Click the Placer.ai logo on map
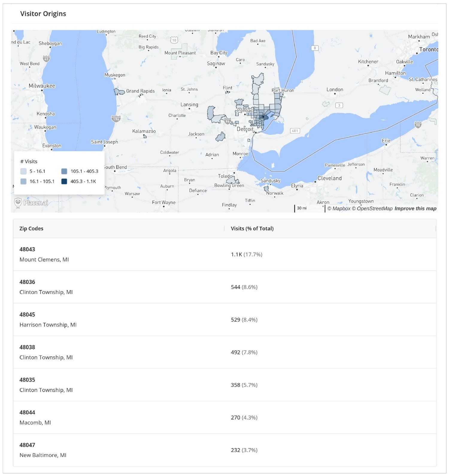 31,203
